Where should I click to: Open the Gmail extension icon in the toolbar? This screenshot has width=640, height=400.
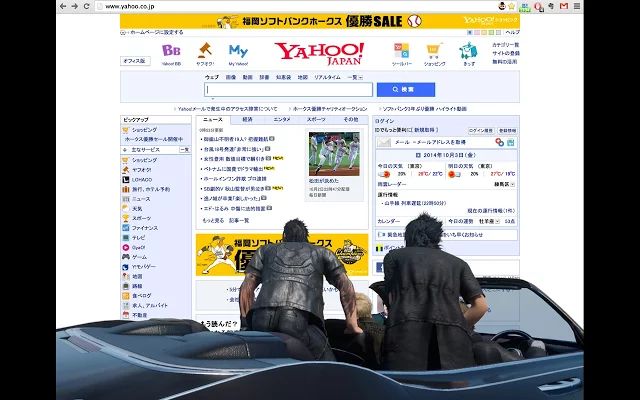click(564, 6)
